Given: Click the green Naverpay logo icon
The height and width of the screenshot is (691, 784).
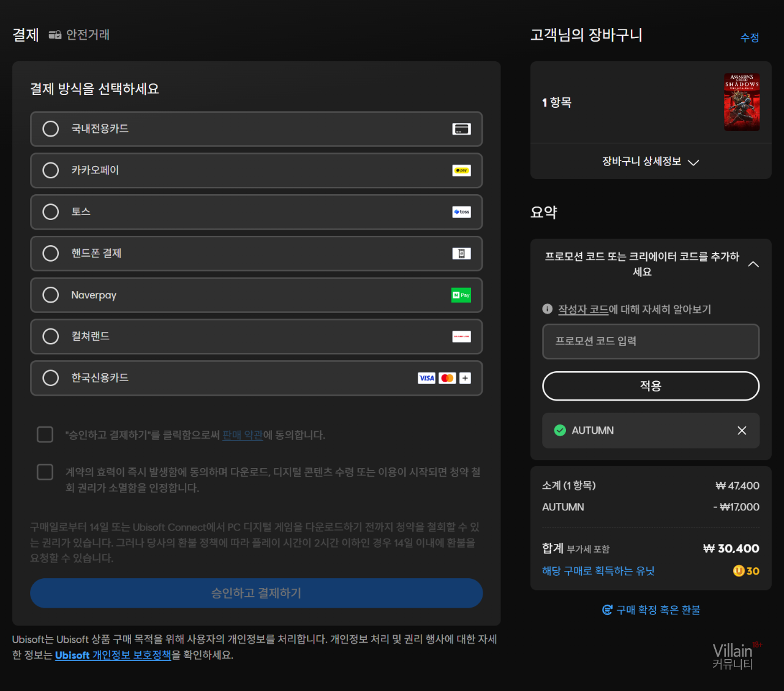Looking at the screenshot, I should (x=461, y=295).
